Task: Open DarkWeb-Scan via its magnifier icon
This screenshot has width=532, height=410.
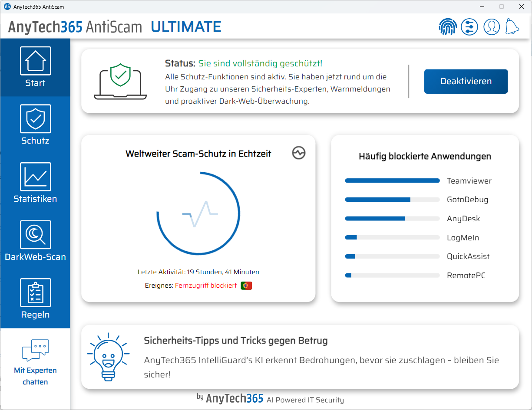Action: [35, 234]
